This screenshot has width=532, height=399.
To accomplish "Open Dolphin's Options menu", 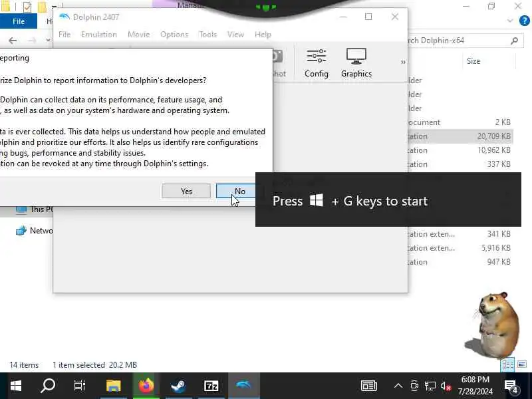I will pyautogui.click(x=174, y=35).
